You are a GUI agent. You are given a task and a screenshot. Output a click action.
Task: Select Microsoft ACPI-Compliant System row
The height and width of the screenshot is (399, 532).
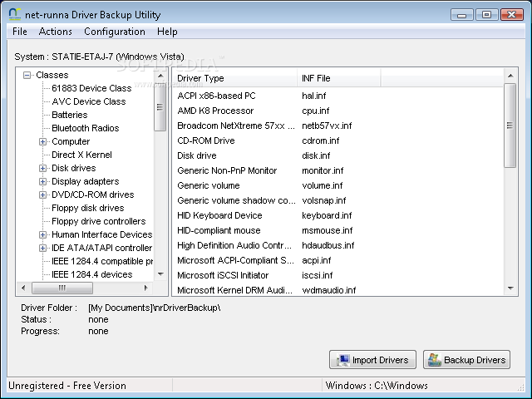[338, 260]
